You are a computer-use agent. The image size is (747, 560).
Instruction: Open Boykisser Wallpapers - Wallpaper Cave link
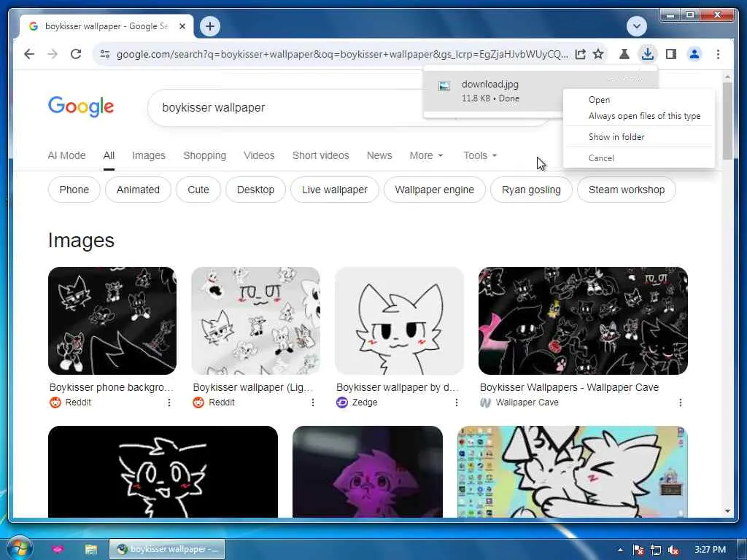(x=569, y=388)
